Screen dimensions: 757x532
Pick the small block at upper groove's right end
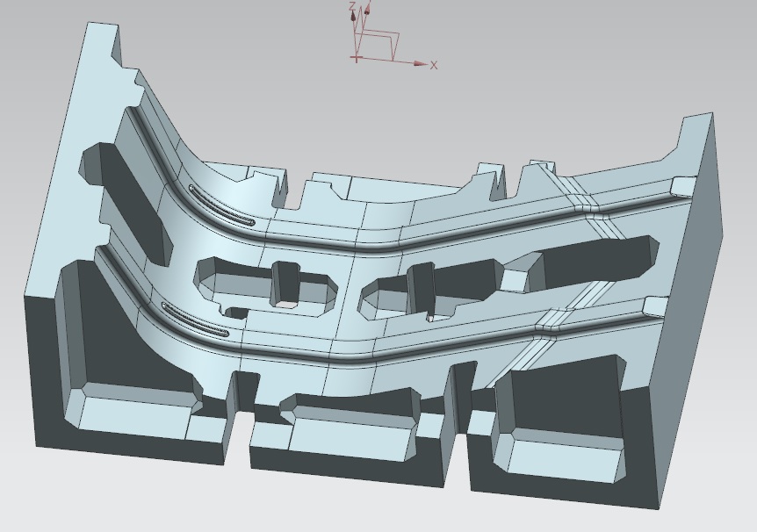[x=682, y=185]
